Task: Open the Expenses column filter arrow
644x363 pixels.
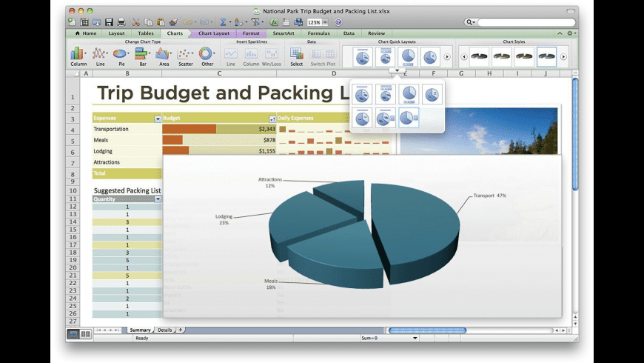Action: click(x=158, y=119)
